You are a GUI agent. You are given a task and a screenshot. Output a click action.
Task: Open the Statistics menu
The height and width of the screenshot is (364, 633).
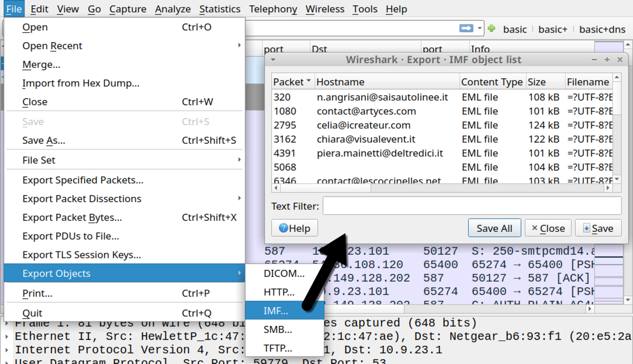220,9
